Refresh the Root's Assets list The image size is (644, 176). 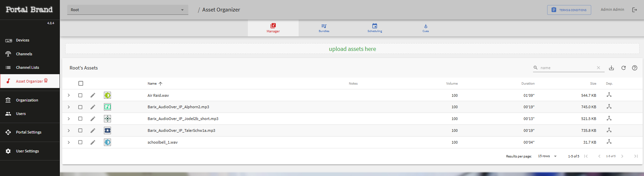(x=623, y=68)
